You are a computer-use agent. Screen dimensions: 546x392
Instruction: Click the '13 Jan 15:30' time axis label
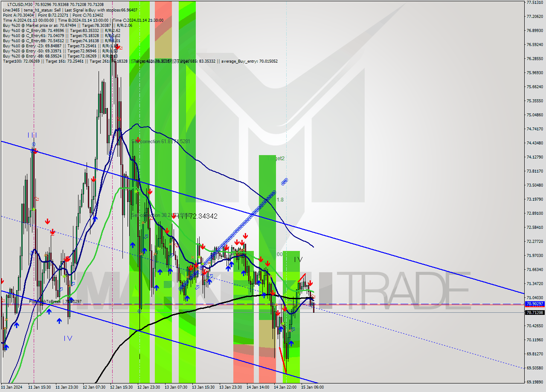pos(203,388)
